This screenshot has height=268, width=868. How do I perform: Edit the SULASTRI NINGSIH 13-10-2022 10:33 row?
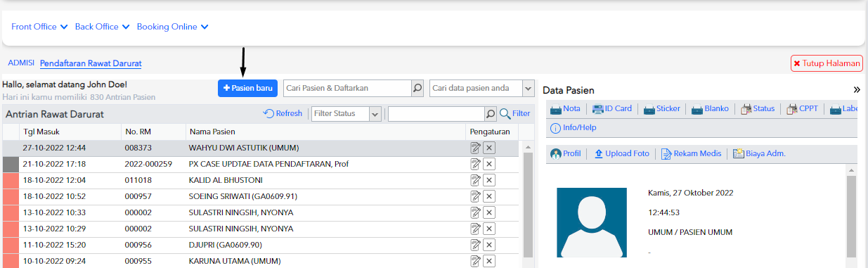[x=476, y=212]
